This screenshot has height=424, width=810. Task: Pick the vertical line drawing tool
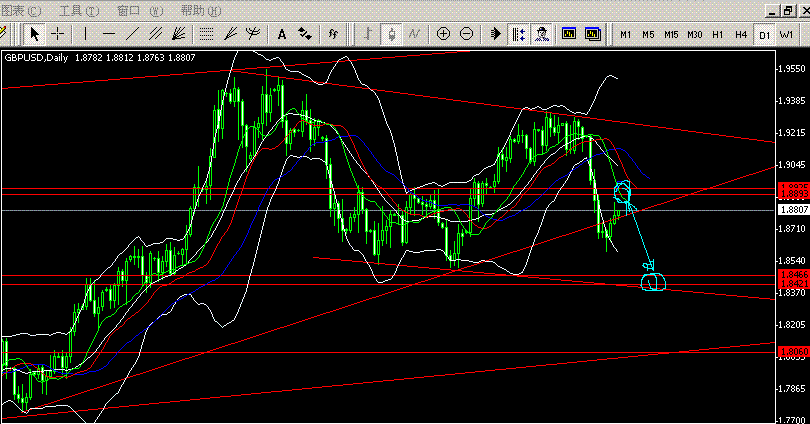click(x=85, y=34)
